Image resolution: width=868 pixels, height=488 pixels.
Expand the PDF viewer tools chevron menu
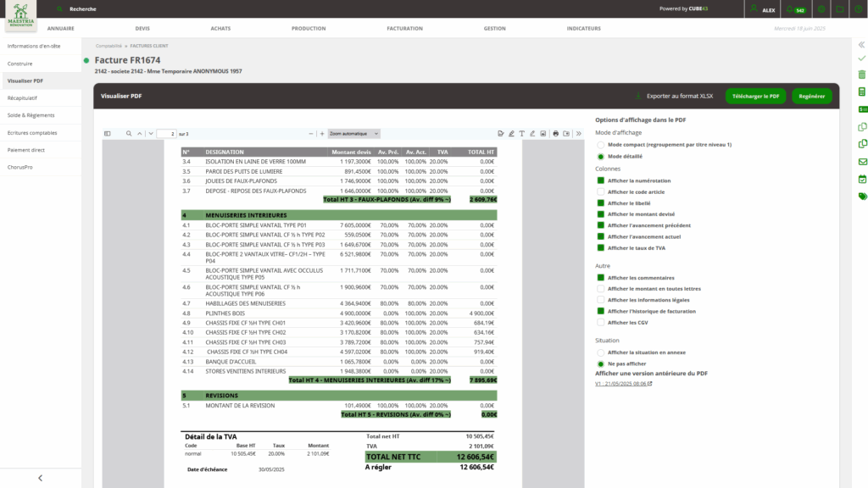(578, 134)
